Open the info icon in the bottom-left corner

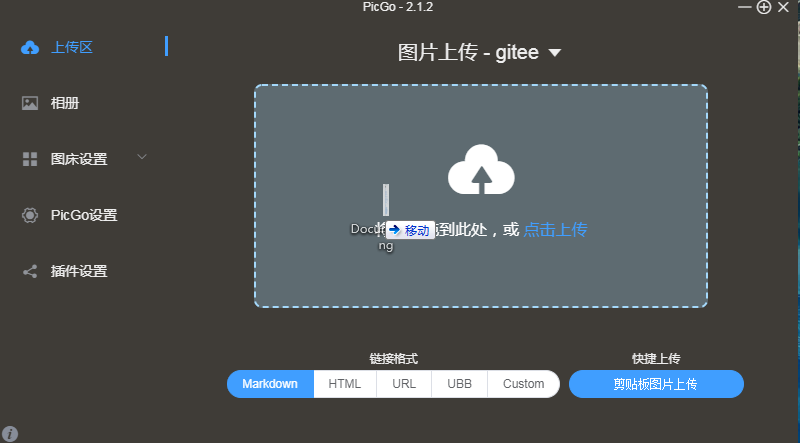10,433
